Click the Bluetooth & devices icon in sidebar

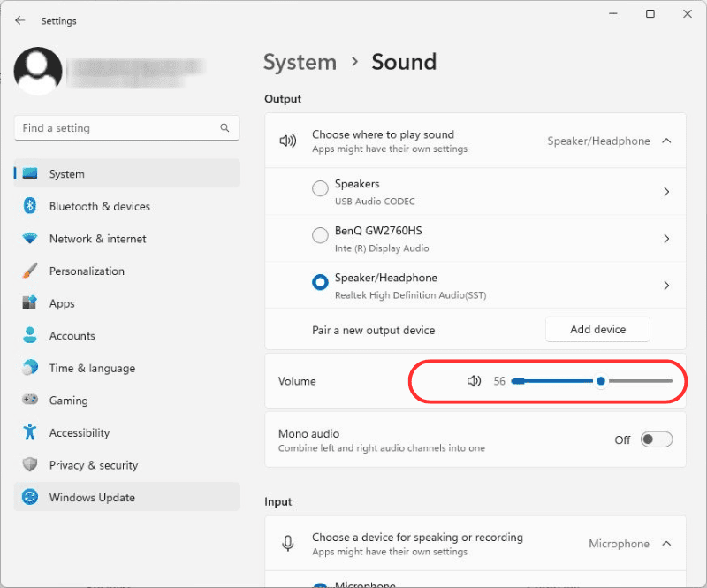[x=30, y=206]
